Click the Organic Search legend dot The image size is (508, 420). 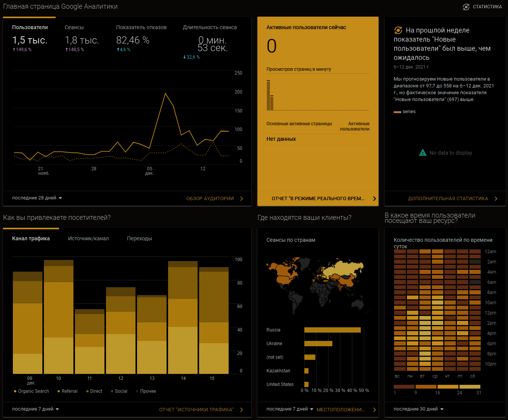[x=15, y=391]
